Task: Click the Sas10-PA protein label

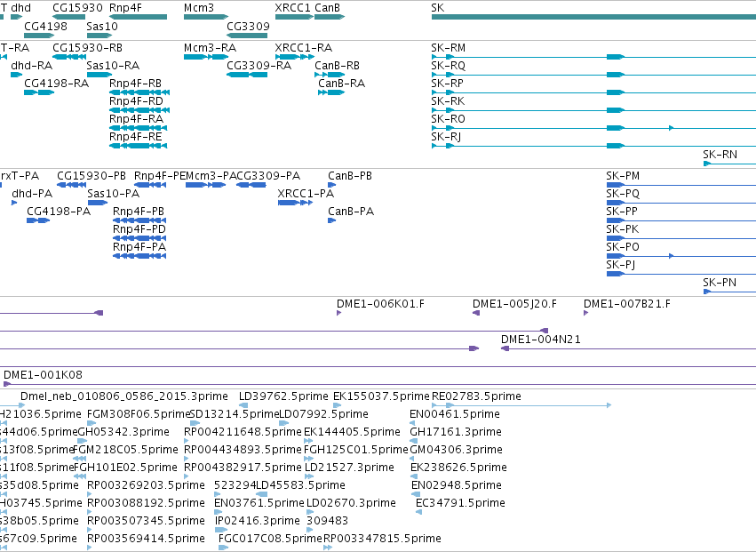Action: coord(114,194)
